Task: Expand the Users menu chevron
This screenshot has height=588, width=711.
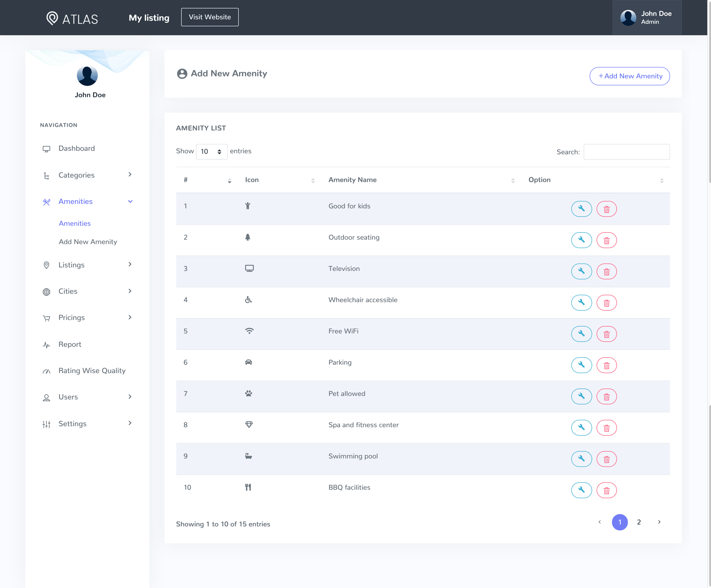Action: pyautogui.click(x=130, y=397)
